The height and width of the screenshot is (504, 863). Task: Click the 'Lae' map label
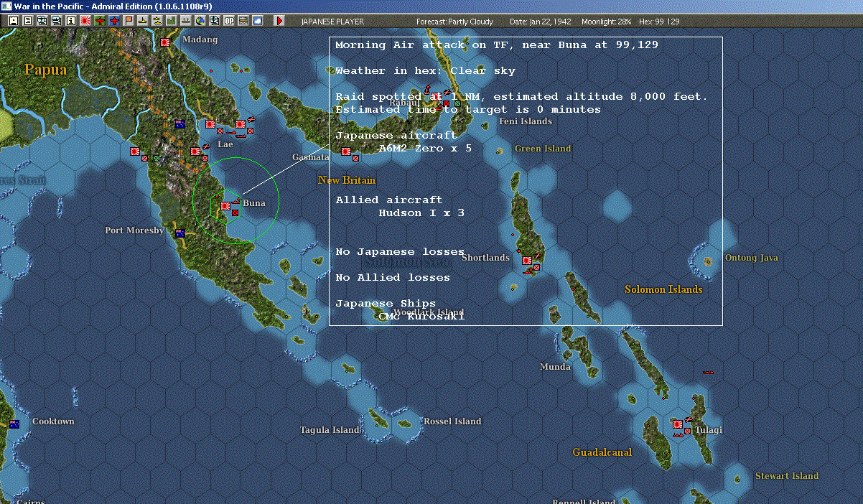(225, 144)
